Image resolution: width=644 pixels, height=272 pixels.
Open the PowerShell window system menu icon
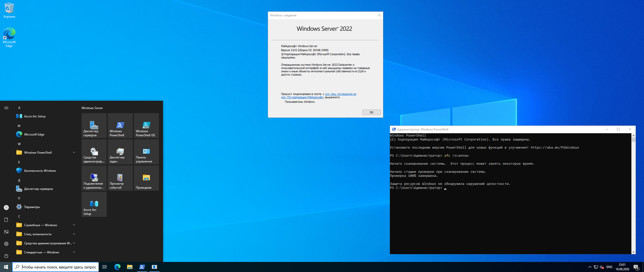pyautogui.click(x=394, y=129)
